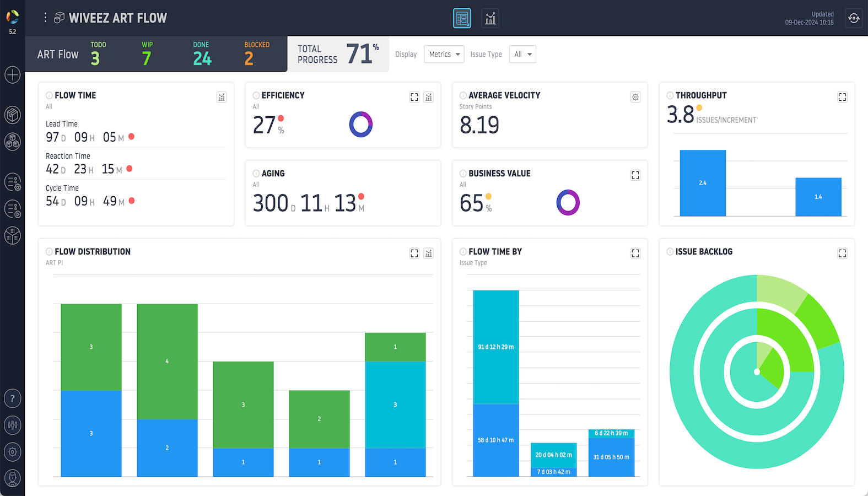Click the chart icon on Efficiency card
This screenshot has width=868, height=496.
pyautogui.click(x=429, y=97)
